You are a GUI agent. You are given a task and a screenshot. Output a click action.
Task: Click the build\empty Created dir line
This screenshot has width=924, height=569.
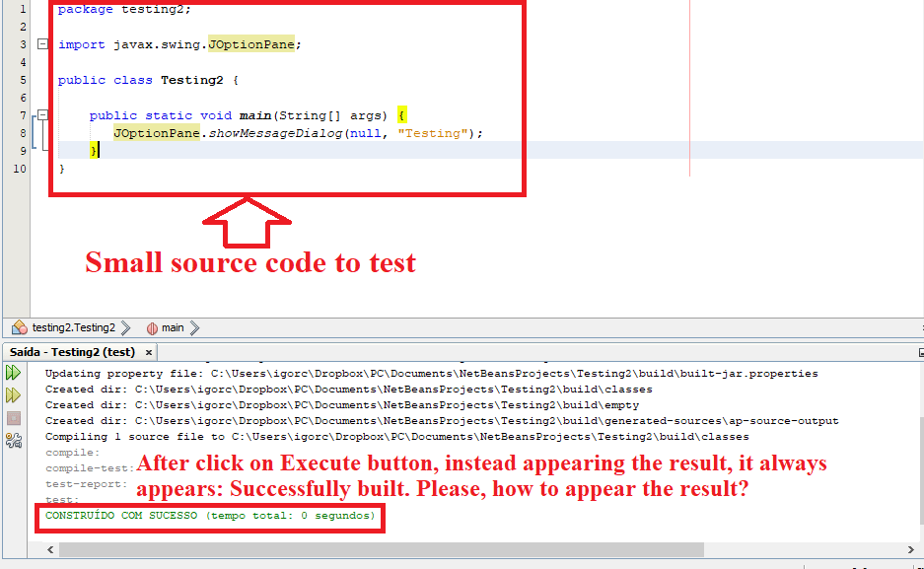click(x=342, y=405)
